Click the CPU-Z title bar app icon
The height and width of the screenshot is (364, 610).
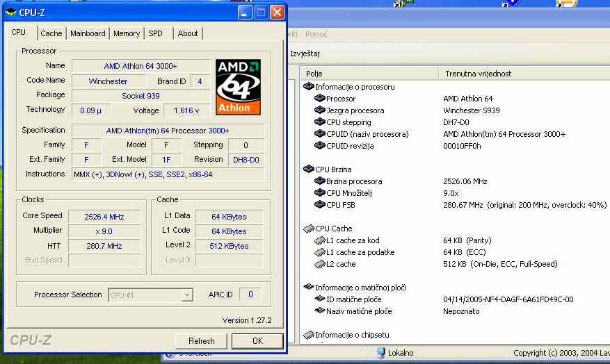(11, 13)
